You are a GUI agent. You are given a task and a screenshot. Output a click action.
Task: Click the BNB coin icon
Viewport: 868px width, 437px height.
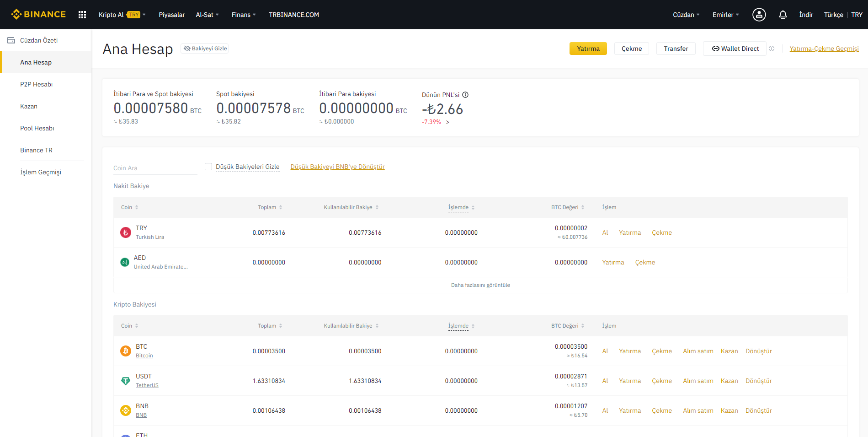pos(126,410)
